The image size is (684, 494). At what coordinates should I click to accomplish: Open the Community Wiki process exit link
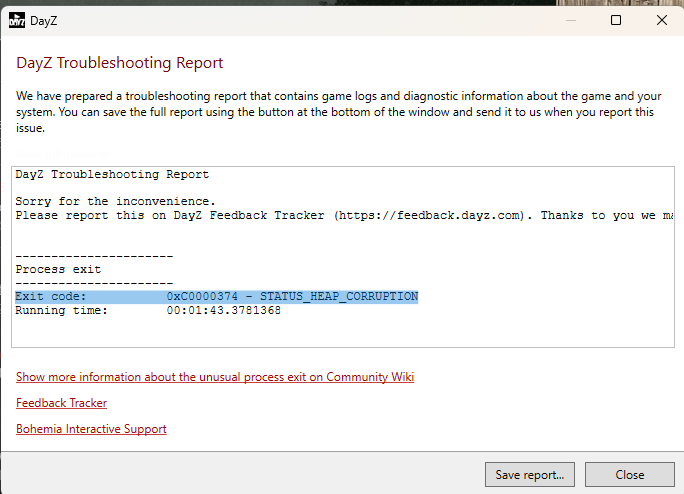pyautogui.click(x=215, y=377)
